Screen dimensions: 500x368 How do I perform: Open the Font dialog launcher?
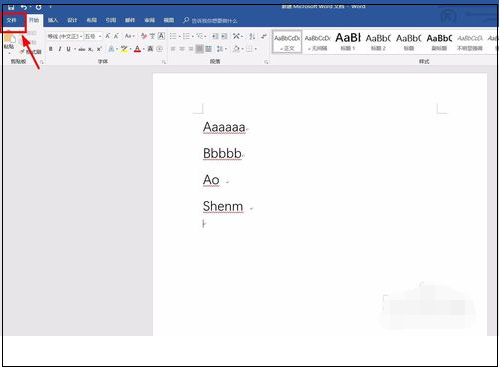(x=164, y=62)
